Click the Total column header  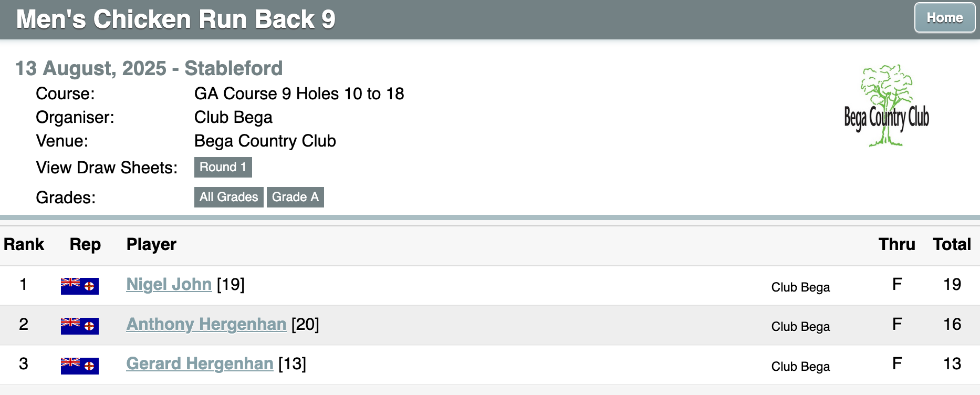tap(952, 244)
